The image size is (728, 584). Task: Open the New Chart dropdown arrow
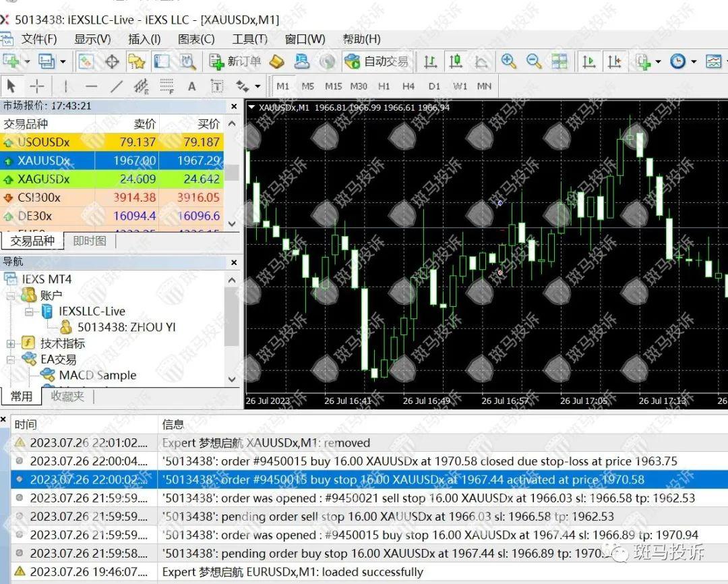coord(27,61)
